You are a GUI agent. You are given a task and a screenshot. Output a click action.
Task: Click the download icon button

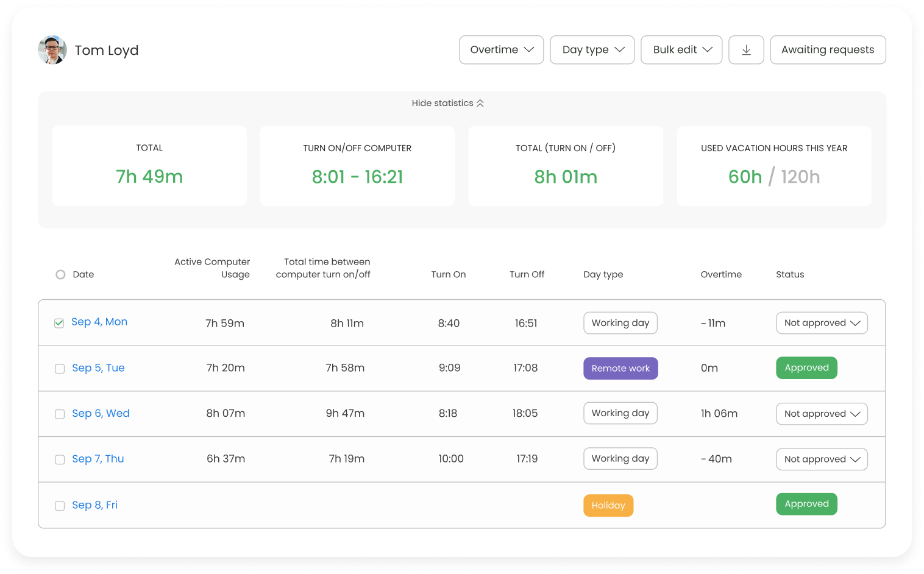point(746,50)
